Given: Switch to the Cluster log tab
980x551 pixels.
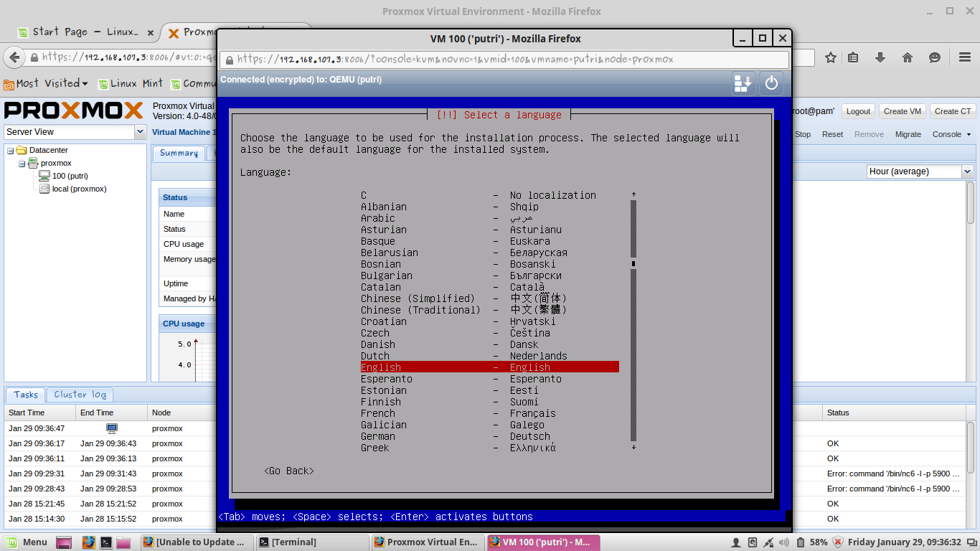Looking at the screenshot, I should click(x=80, y=395).
